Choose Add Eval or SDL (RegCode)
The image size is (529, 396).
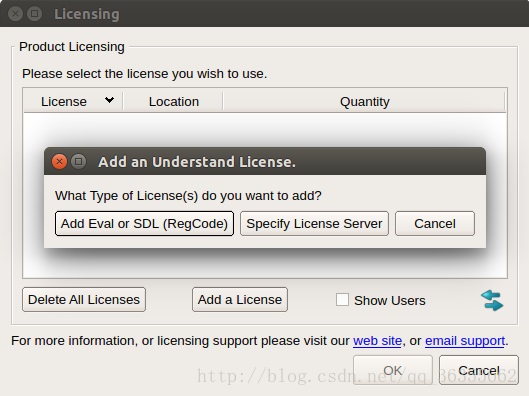click(144, 224)
